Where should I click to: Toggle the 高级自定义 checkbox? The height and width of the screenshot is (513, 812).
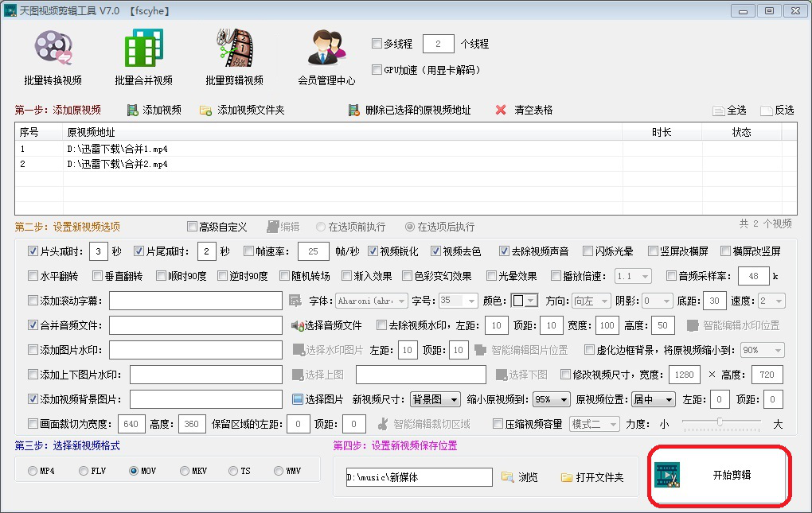point(192,227)
